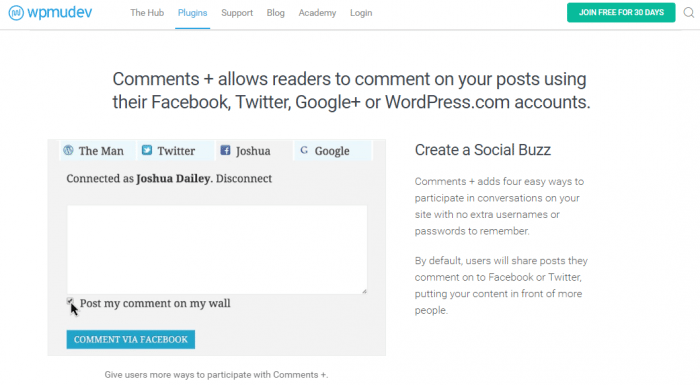
Task: Open the Plugins menu item
Action: pos(192,13)
